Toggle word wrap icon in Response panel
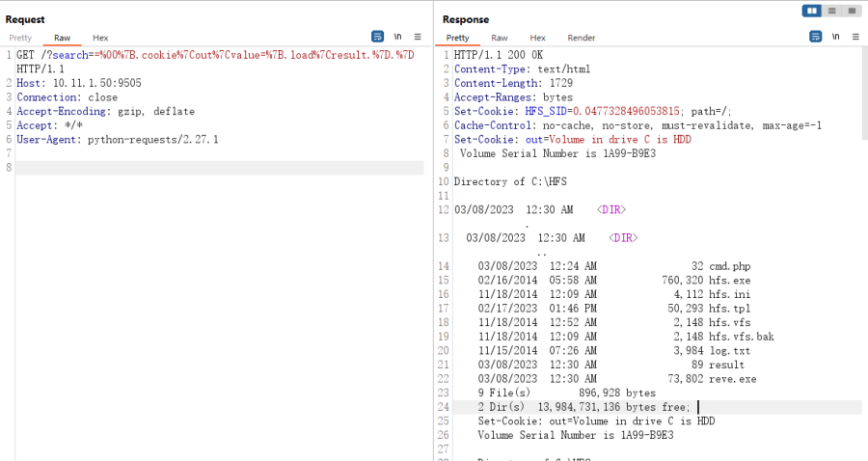The image size is (868, 461). pyautogui.click(x=815, y=37)
